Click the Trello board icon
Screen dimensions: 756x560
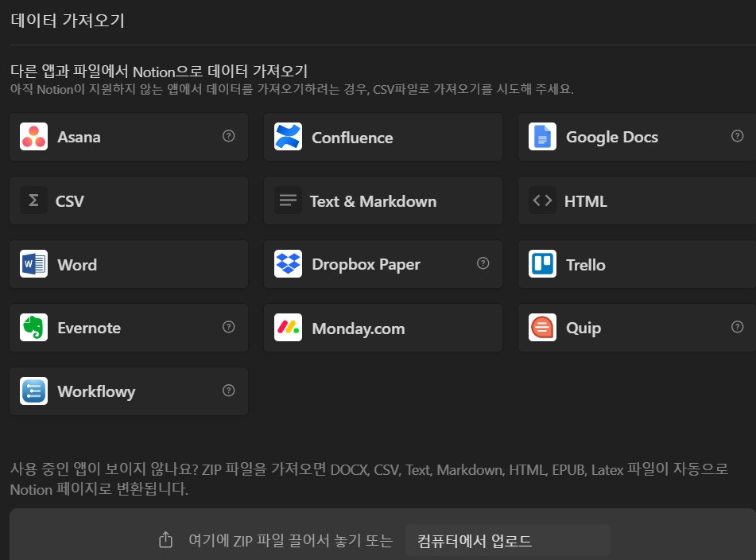tap(542, 264)
